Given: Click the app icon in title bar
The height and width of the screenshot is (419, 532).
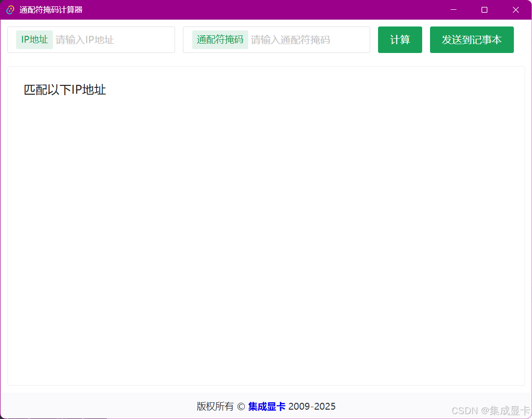Looking at the screenshot, I should coord(10,10).
